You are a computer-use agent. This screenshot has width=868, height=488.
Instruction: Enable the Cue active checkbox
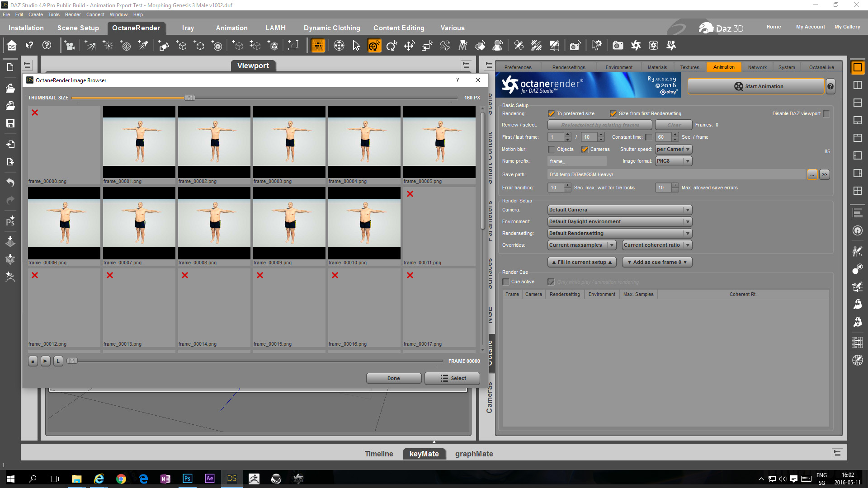(506, 282)
